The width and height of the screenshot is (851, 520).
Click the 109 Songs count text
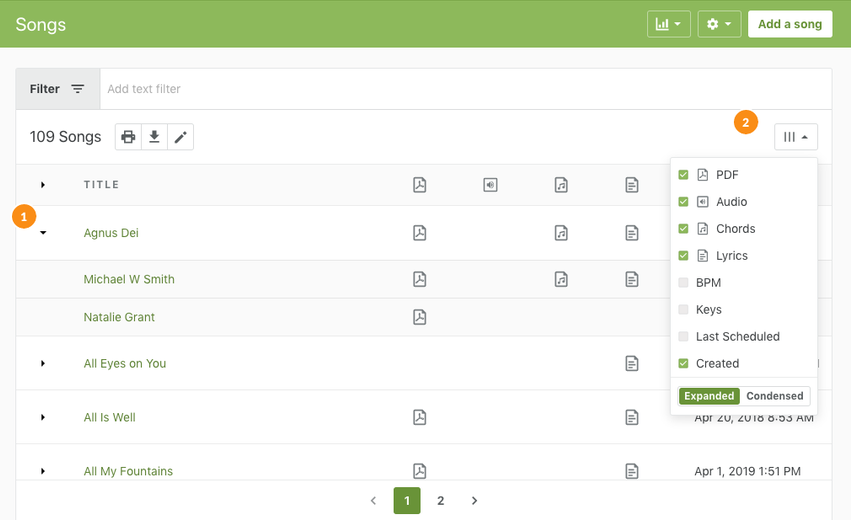tap(65, 137)
